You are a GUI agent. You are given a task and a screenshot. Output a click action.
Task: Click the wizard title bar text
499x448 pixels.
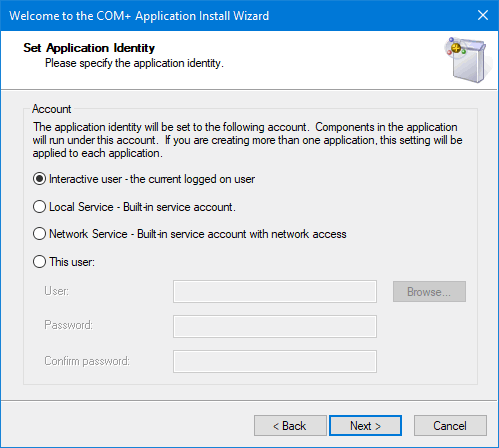(139, 16)
